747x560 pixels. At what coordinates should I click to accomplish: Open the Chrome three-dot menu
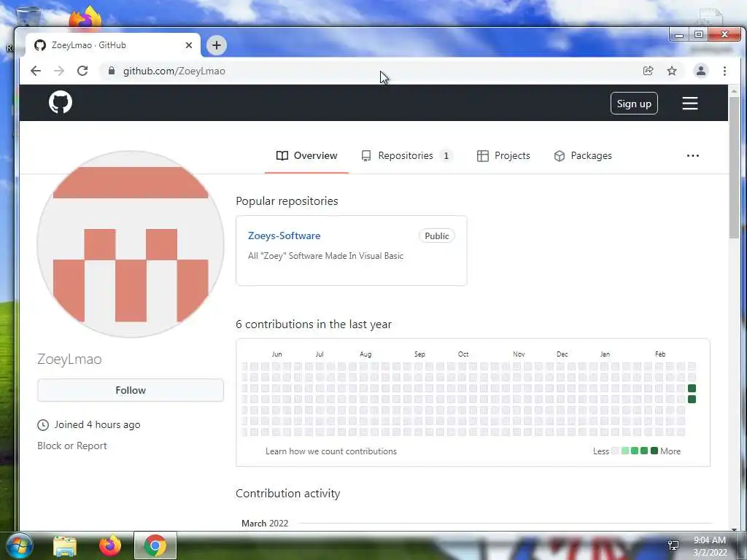[724, 71]
